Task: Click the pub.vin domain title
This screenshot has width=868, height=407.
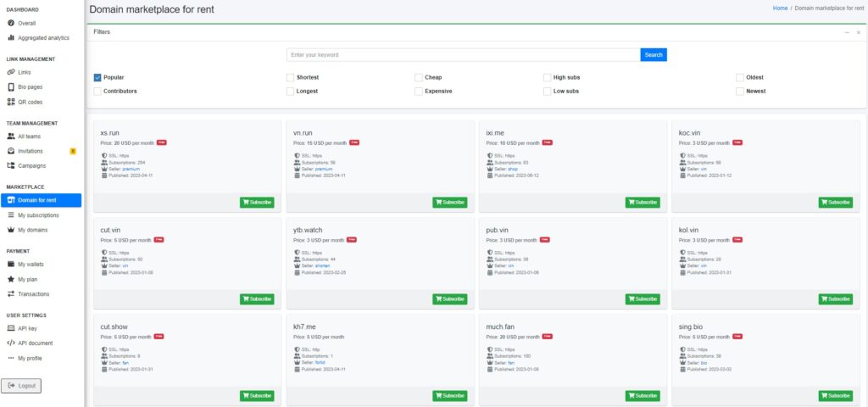Action: [x=497, y=230]
